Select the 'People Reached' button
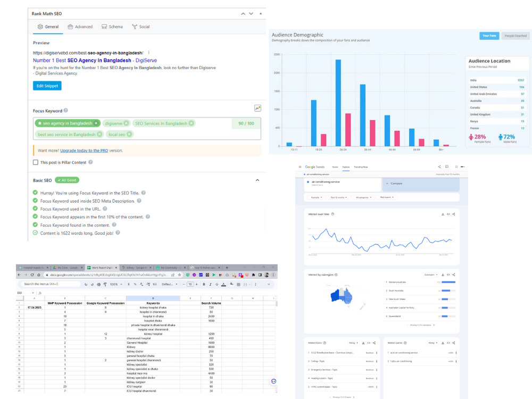The height and width of the screenshot is (399, 532). (x=516, y=36)
